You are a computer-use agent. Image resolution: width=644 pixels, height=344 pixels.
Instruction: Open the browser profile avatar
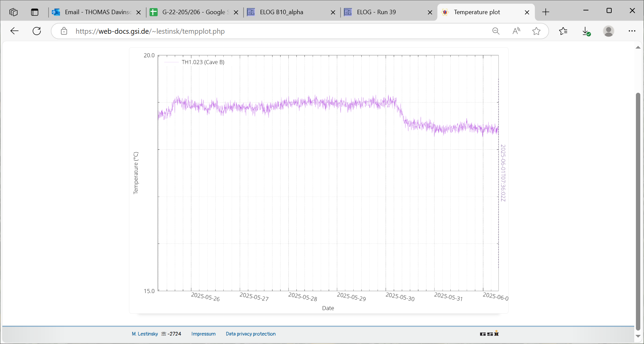pos(608,31)
